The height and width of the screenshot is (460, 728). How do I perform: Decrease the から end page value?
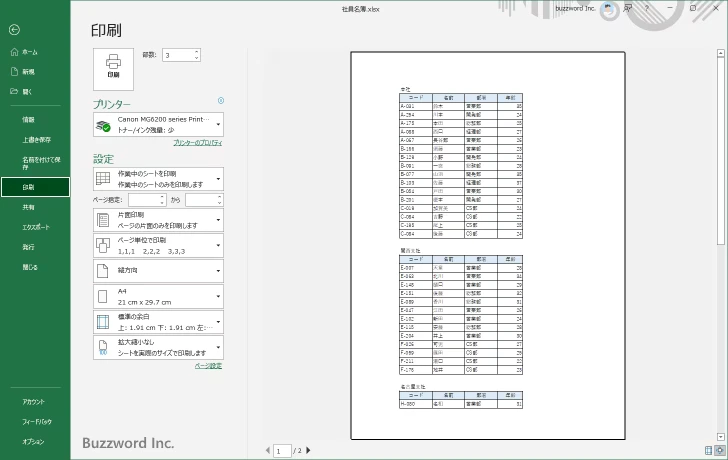tap(220, 203)
